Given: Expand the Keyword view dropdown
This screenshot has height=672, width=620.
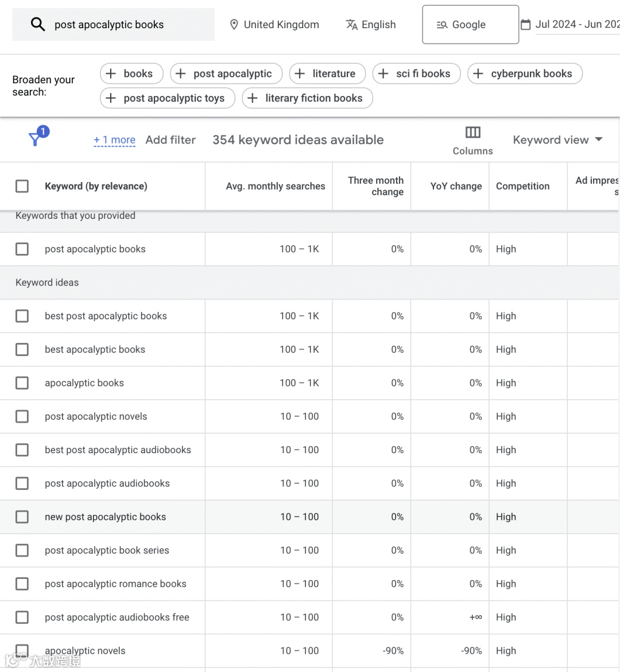Looking at the screenshot, I should coord(557,140).
